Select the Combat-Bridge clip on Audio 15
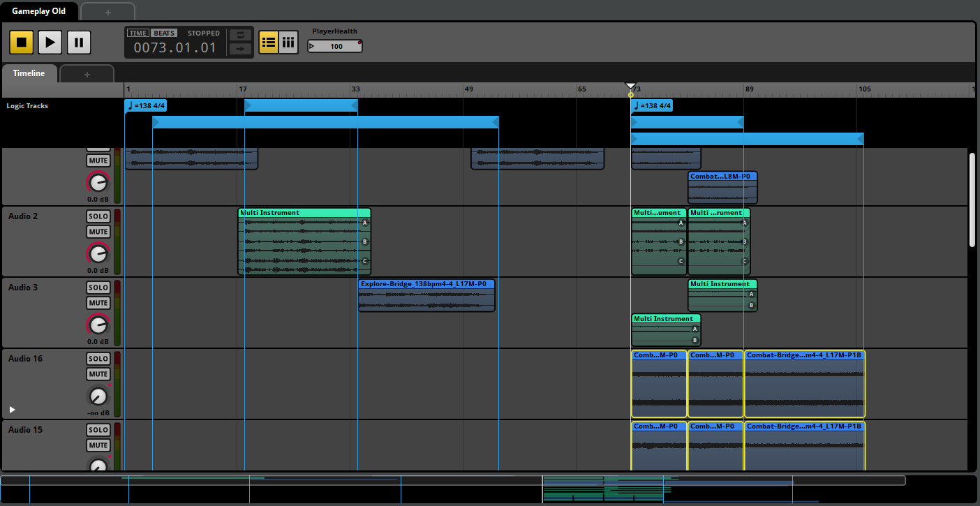Image resolution: width=980 pixels, height=506 pixels. point(805,447)
